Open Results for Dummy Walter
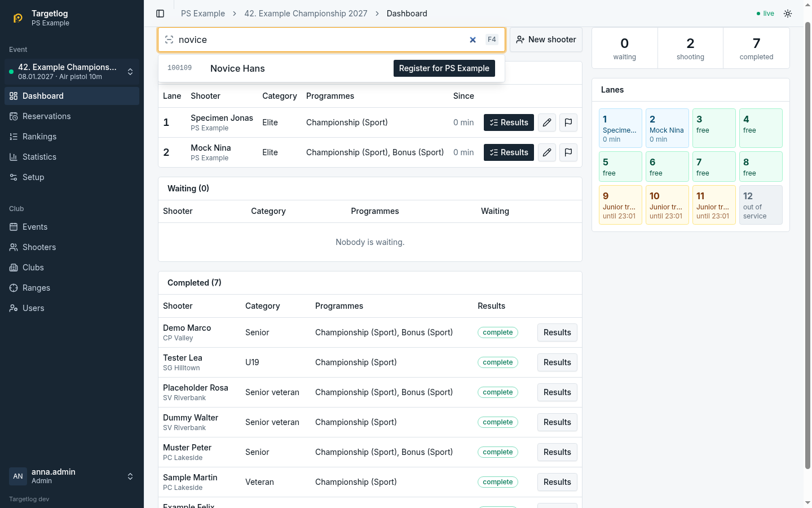Viewport: 812px width, 508px height. [557, 422]
